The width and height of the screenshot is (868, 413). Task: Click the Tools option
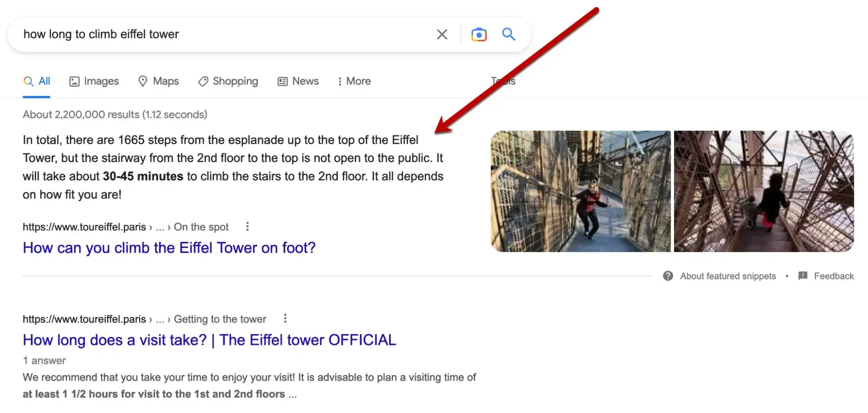click(x=503, y=81)
